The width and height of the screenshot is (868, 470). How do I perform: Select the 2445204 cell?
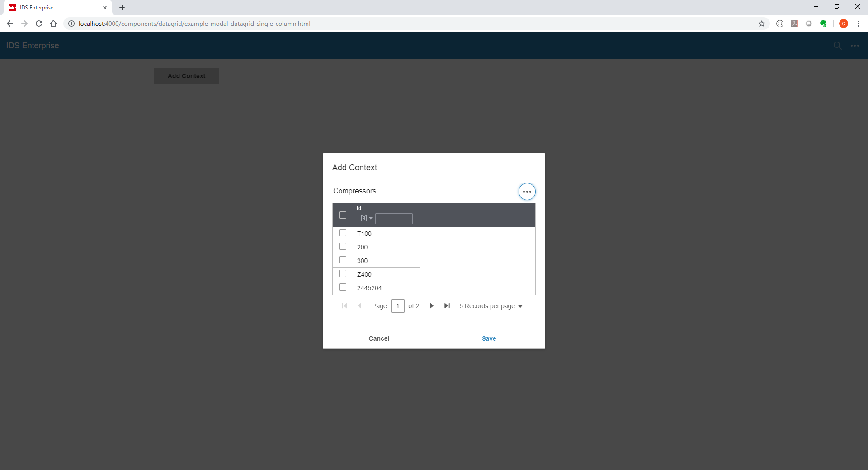386,288
